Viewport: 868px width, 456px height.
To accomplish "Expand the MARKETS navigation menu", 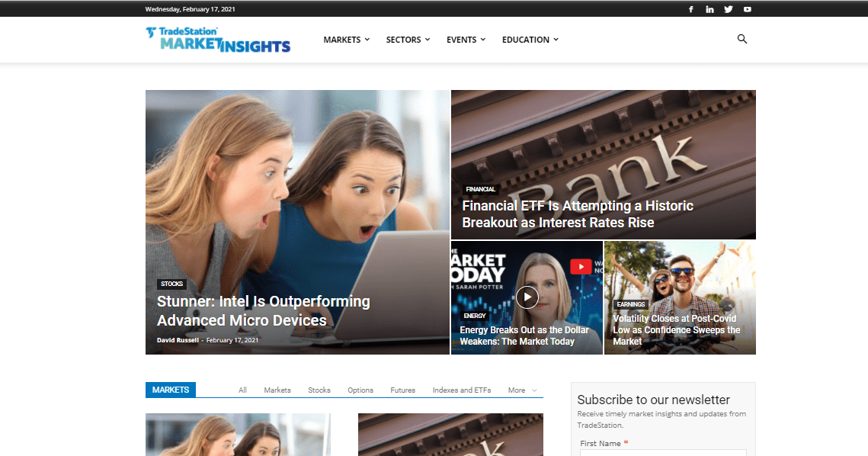I will [x=347, y=40].
